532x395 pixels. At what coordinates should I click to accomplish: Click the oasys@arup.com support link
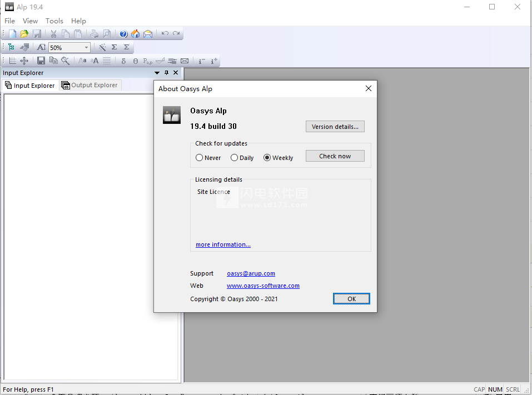click(x=251, y=273)
